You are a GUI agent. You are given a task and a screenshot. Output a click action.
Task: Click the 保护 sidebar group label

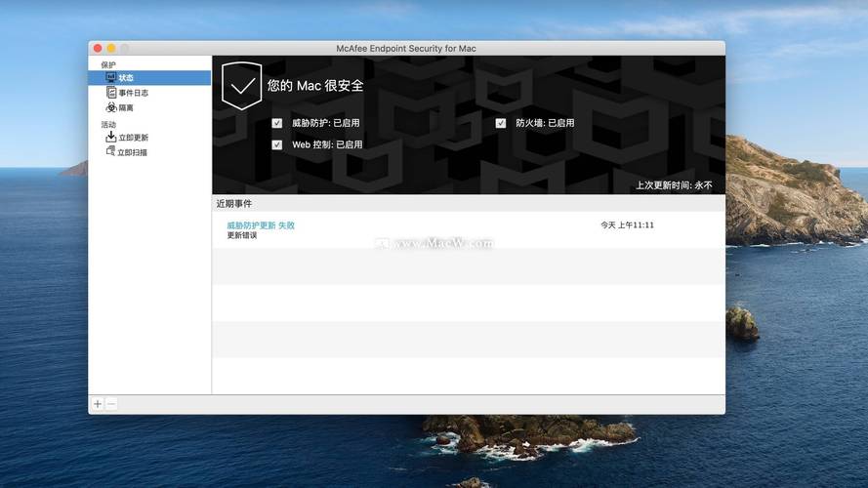click(108, 64)
